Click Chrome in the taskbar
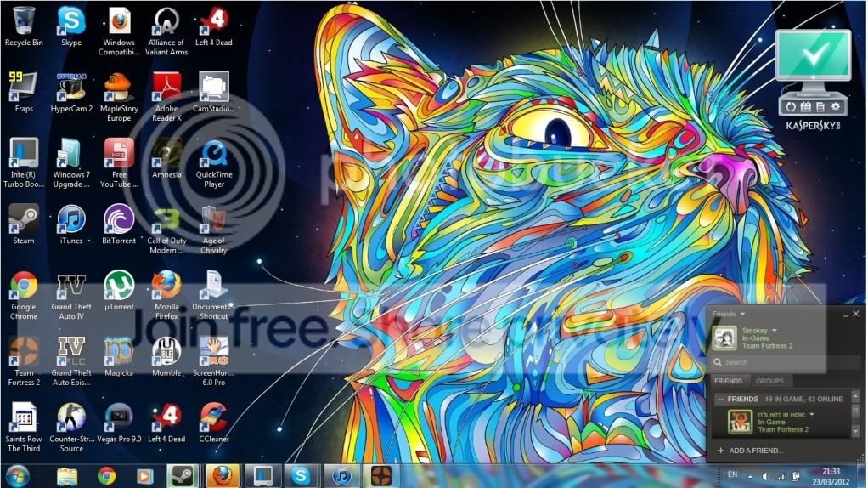 tap(106, 476)
